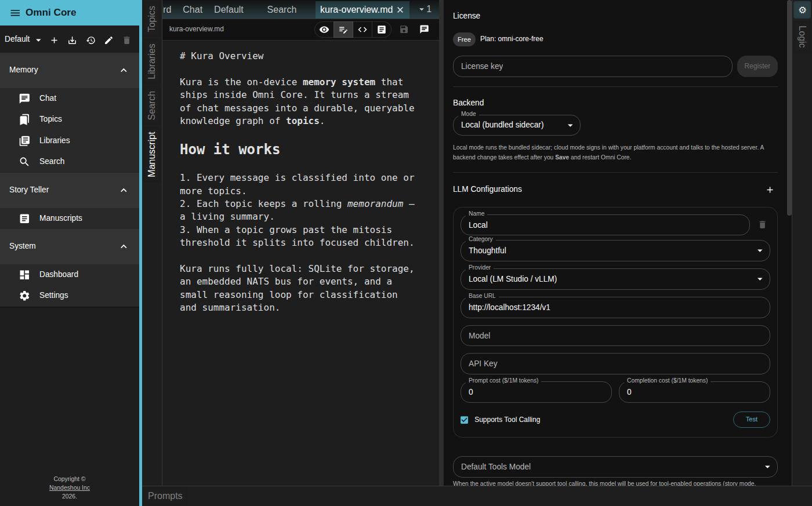
Task: Click the save floppy disk icon
Action: coord(404,30)
